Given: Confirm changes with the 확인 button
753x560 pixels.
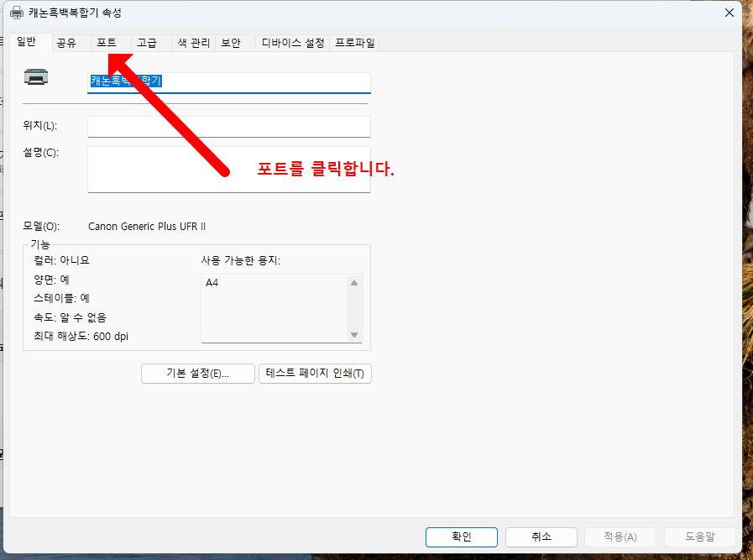Looking at the screenshot, I should [x=462, y=536].
